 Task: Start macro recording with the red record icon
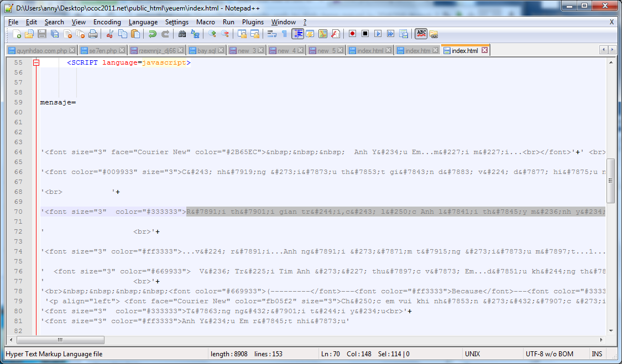[x=353, y=34]
